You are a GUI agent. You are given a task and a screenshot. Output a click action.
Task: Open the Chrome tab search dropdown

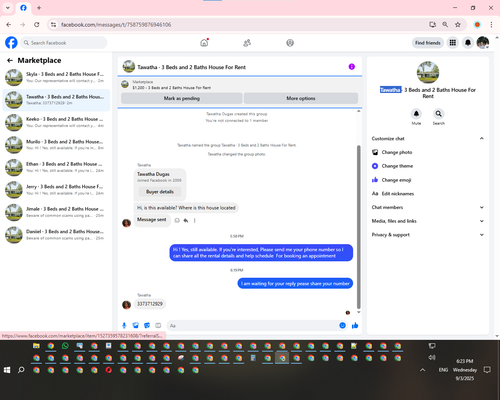coord(8,8)
